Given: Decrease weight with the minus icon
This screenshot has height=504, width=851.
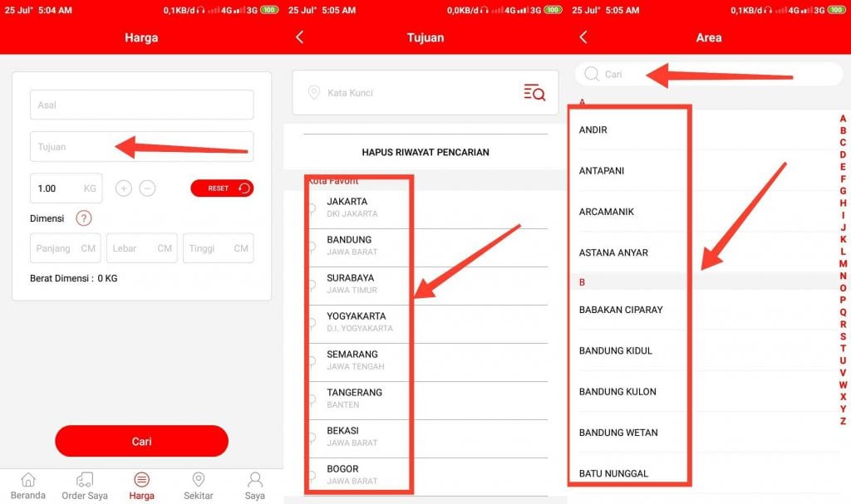Looking at the screenshot, I should point(147,188).
